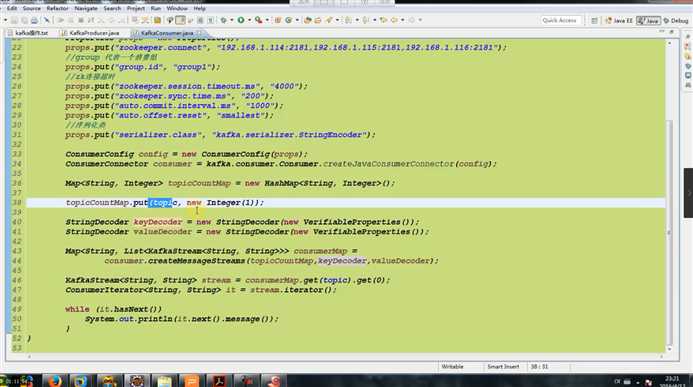The width and height of the screenshot is (693, 387).
Task: Click the Save All toolbar icon
Action: (x=24, y=20)
